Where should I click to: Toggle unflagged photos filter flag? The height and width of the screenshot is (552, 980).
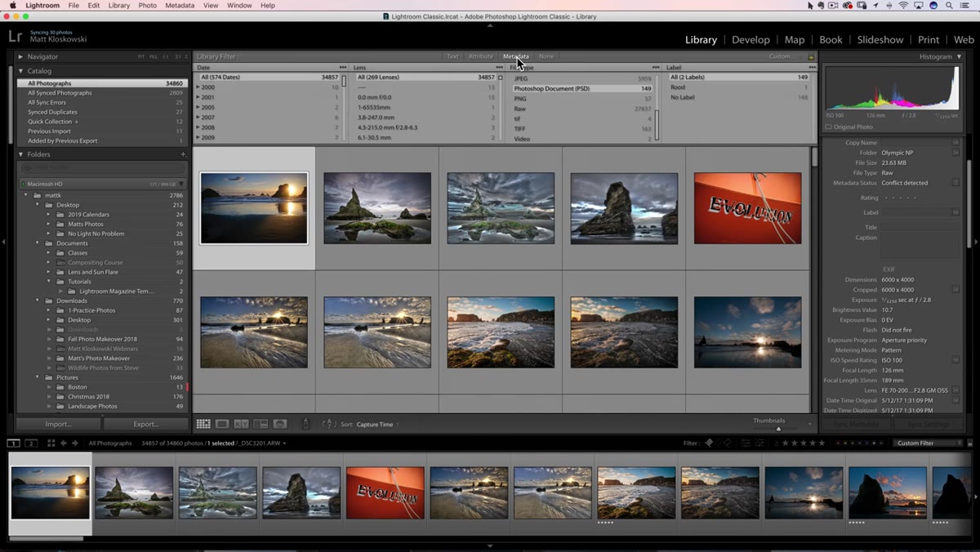(x=718, y=443)
